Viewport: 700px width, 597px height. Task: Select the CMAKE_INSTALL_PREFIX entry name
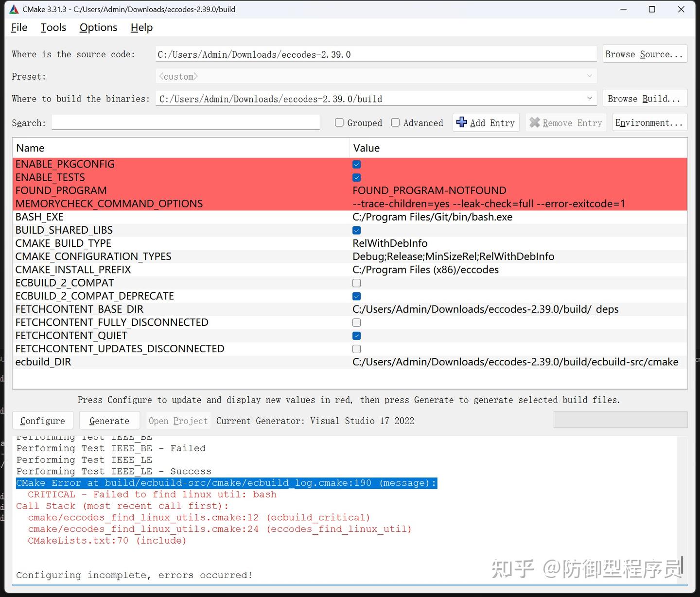coord(73,269)
